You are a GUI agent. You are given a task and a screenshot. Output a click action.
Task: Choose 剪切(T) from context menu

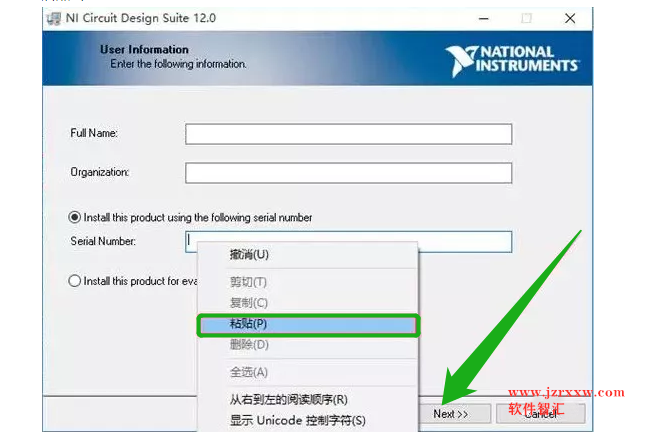(308, 282)
